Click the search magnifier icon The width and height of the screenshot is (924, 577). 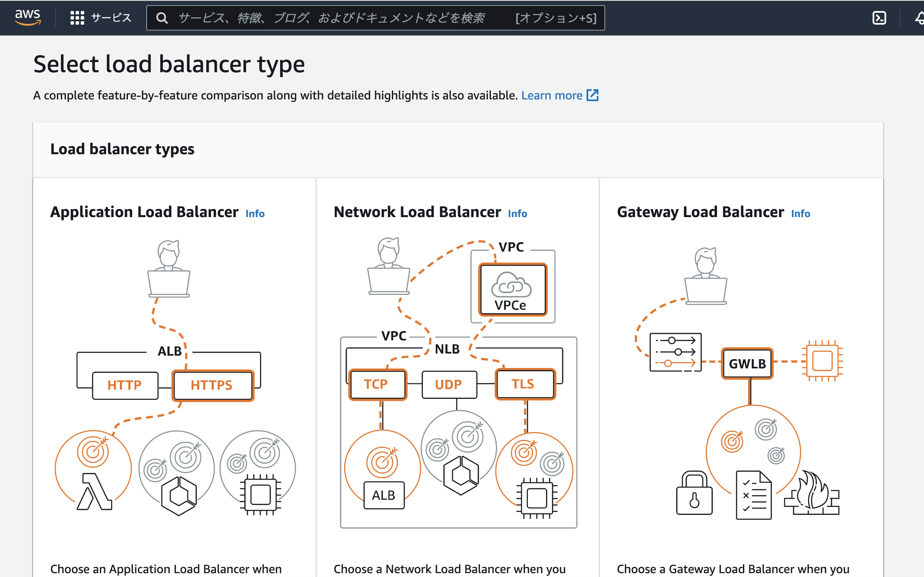click(x=162, y=18)
